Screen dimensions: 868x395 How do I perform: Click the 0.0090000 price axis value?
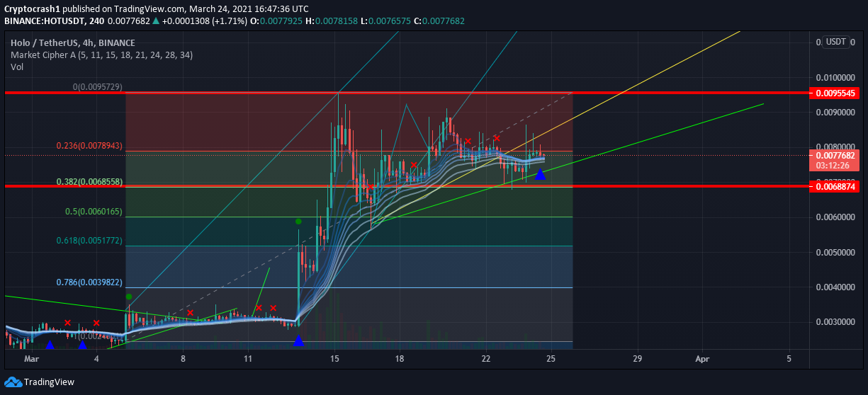coord(835,112)
